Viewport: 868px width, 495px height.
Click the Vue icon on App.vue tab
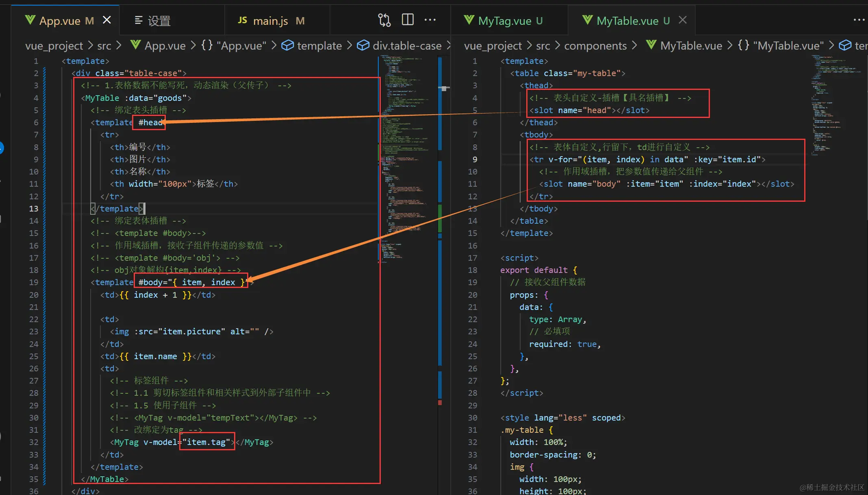point(30,20)
